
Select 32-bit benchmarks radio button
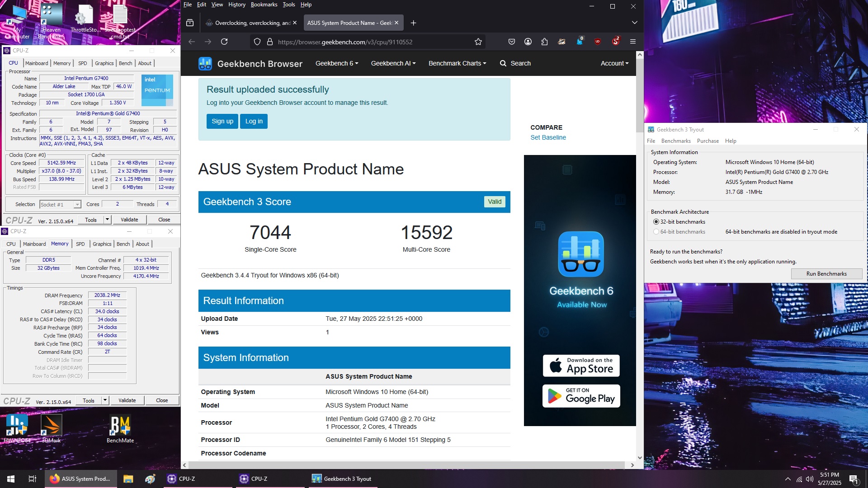[x=656, y=222]
